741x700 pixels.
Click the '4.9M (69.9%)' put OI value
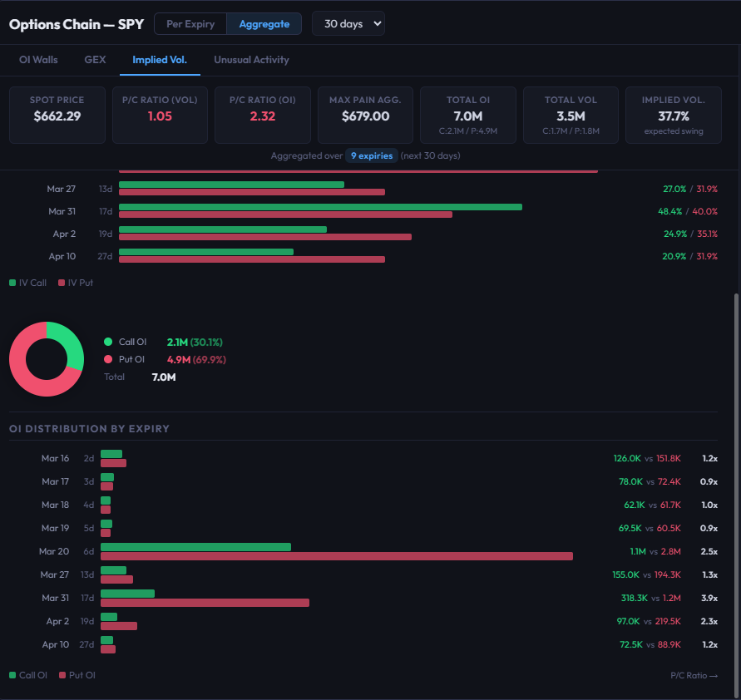point(196,359)
